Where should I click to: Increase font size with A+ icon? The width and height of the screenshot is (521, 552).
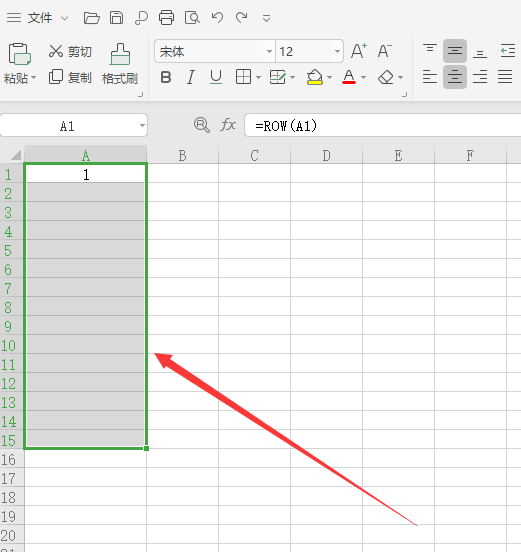359,51
